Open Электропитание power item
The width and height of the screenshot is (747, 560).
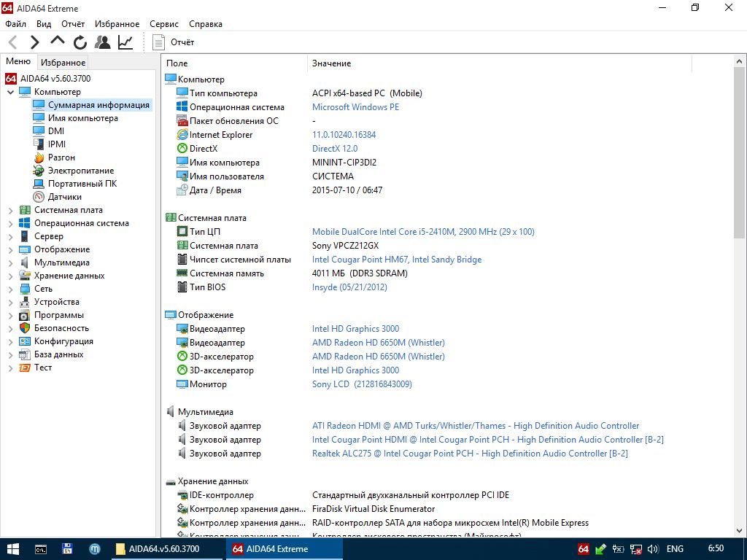coord(80,171)
